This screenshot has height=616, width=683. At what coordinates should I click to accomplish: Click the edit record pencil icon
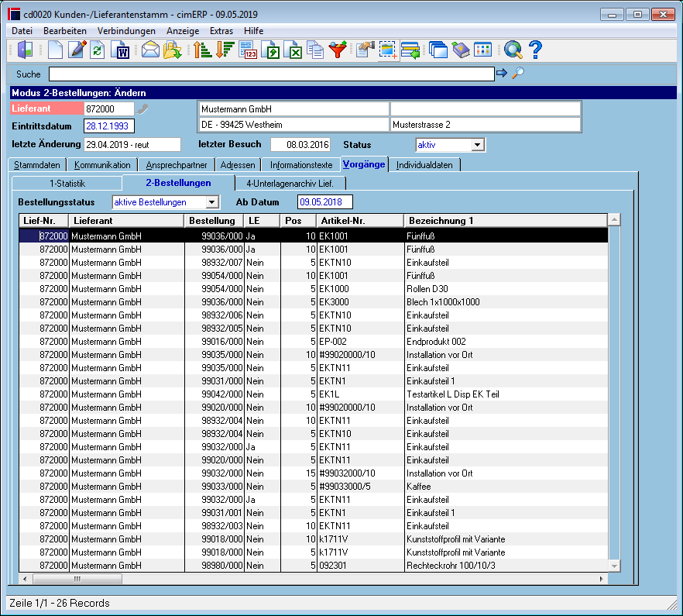coord(77,50)
